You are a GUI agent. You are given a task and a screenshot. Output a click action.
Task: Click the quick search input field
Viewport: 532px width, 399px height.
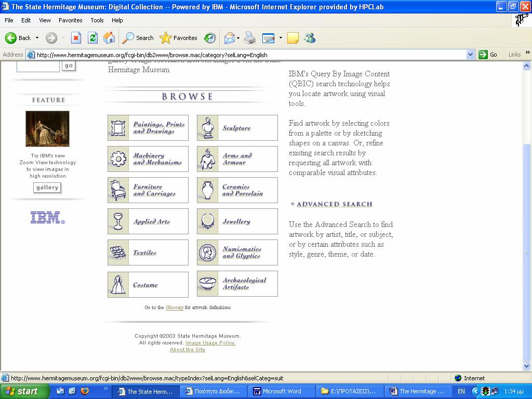pyautogui.click(x=38, y=66)
